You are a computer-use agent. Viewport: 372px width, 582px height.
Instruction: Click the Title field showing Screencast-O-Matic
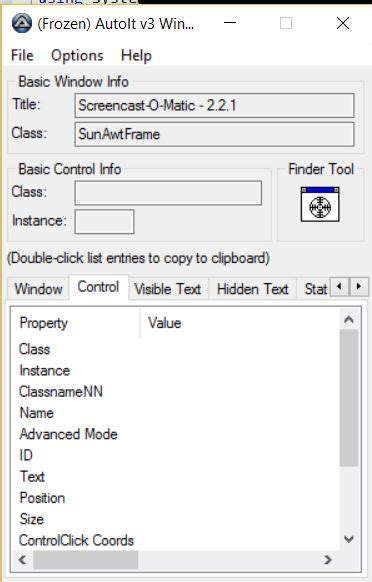click(x=214, y=105)
